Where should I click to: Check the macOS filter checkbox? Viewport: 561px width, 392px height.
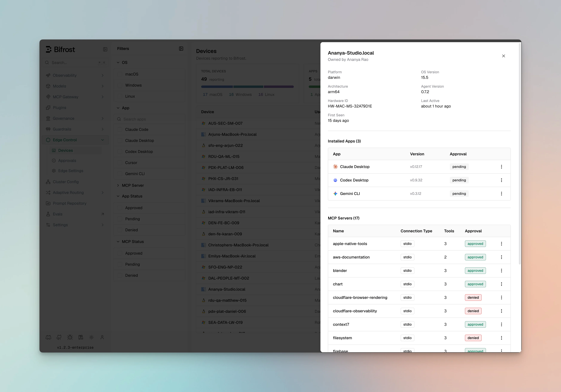pyautogui.click(x=120, y=74)
